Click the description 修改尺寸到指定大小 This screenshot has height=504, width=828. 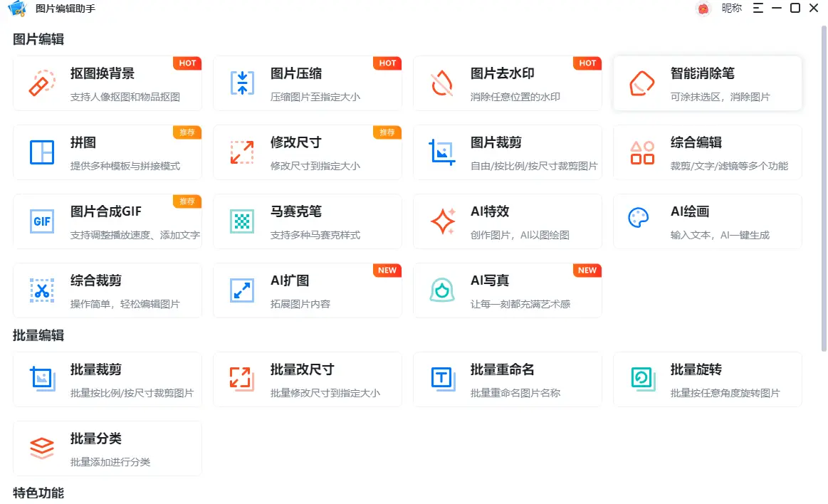click(x=315, y=167)
